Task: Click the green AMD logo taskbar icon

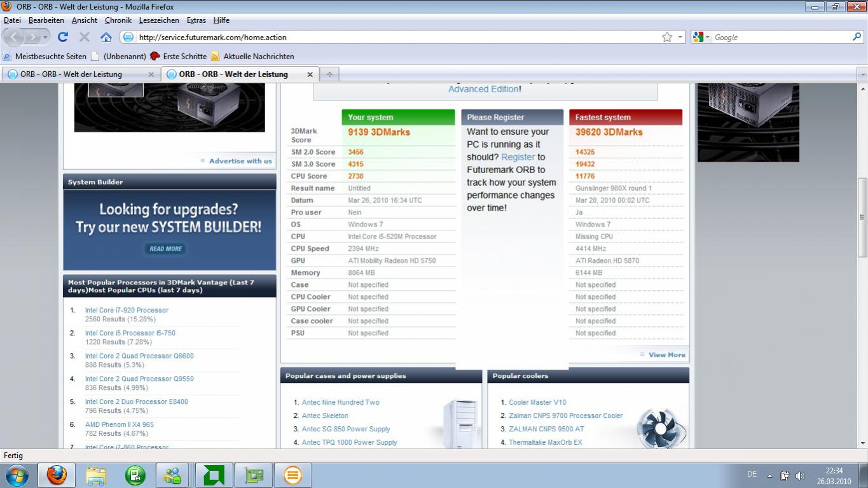Action: (214, 475)
